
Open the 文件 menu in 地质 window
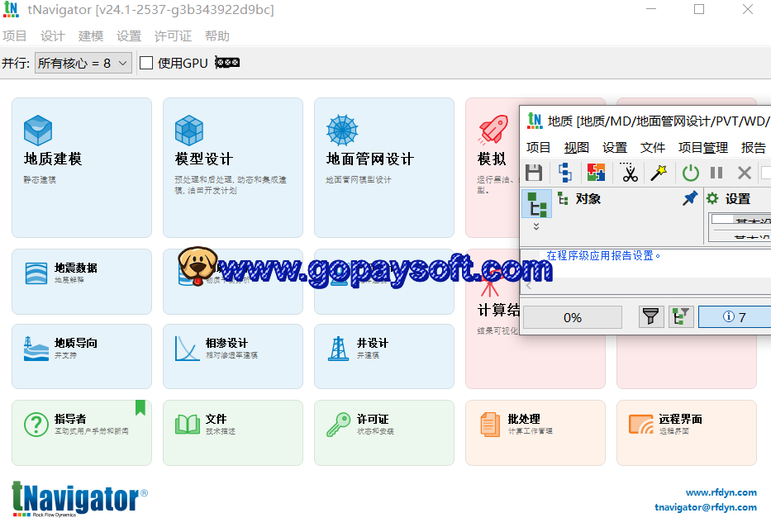coord(653,148)
